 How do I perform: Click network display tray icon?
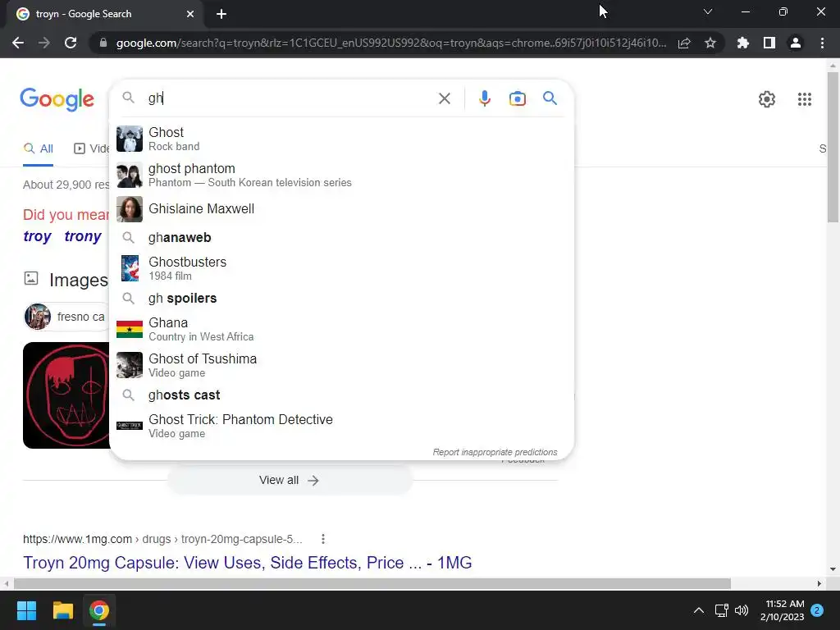click(721, 610)
